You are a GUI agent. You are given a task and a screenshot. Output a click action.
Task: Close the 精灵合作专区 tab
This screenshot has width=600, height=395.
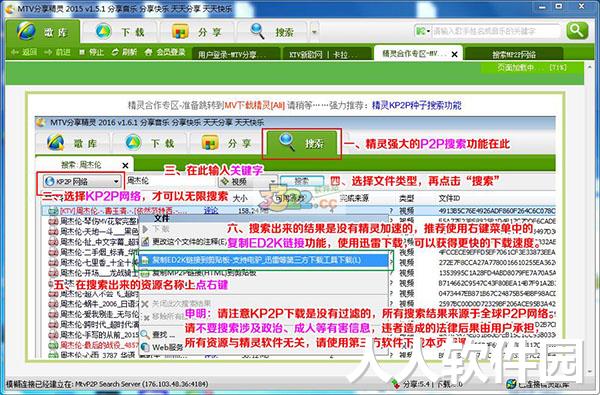tap(454, 54)
